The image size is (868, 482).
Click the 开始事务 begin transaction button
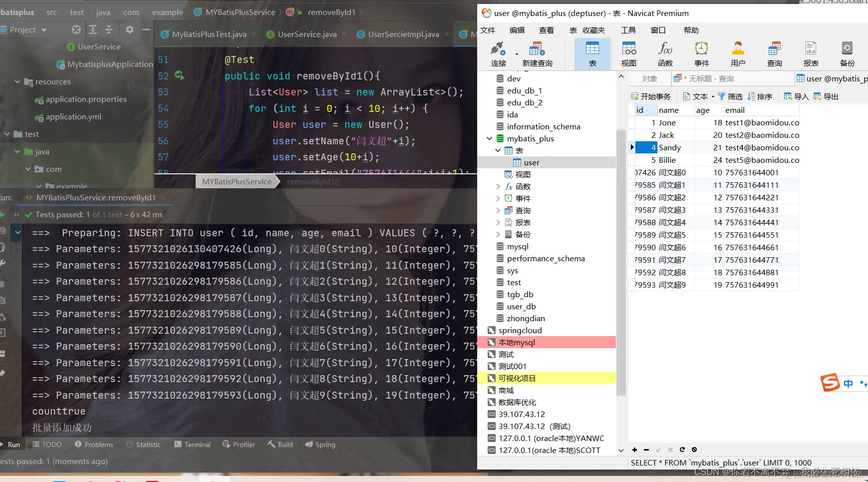(651, 96)
